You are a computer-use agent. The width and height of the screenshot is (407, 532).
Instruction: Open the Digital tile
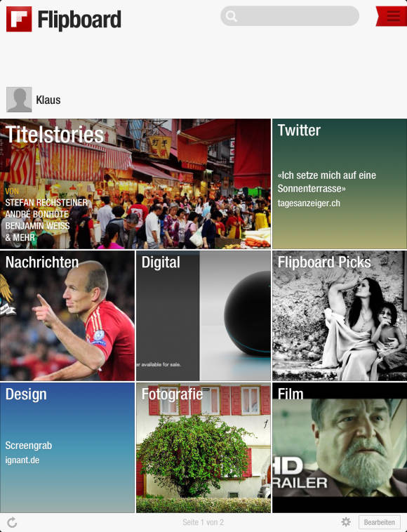point(203,316)
